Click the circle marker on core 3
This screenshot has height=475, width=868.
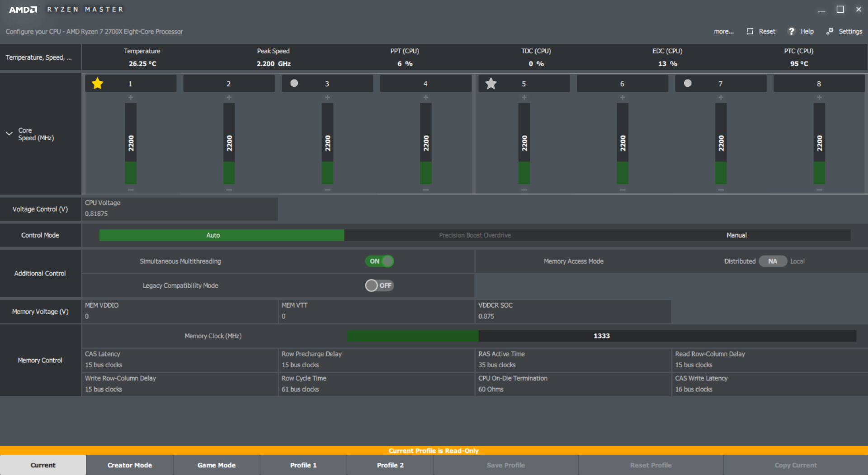pos(294,83)
